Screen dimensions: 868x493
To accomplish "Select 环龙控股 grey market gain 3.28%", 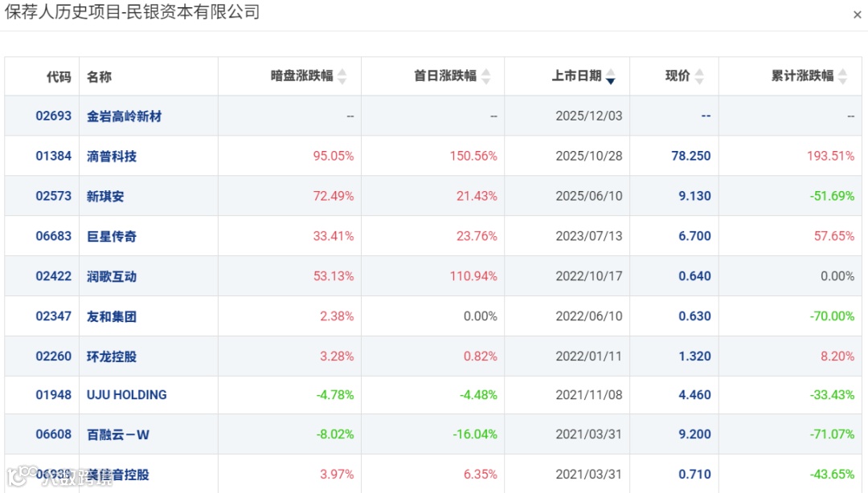I will [337, 357].
